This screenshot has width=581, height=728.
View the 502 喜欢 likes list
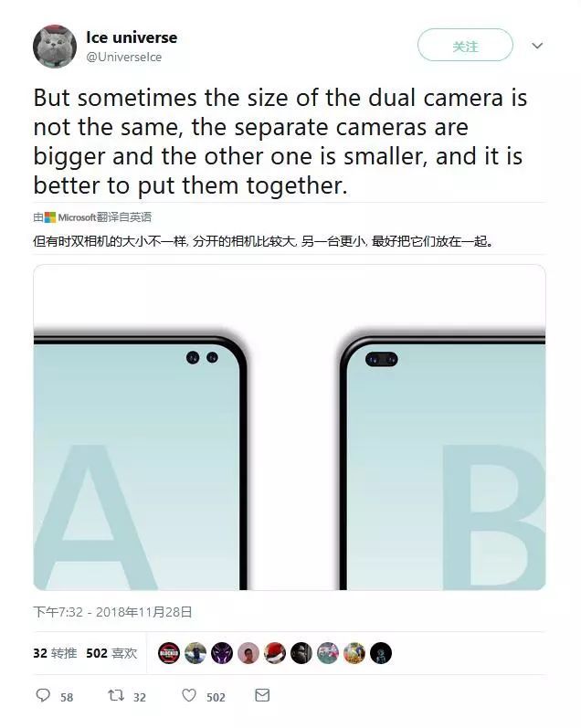point(111,653)
